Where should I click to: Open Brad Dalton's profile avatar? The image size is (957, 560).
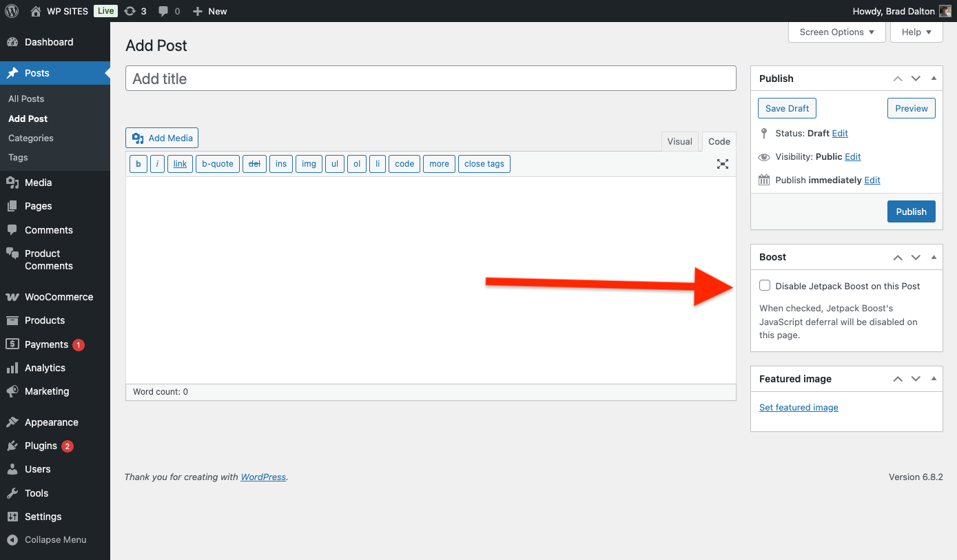tap(945, 11)
